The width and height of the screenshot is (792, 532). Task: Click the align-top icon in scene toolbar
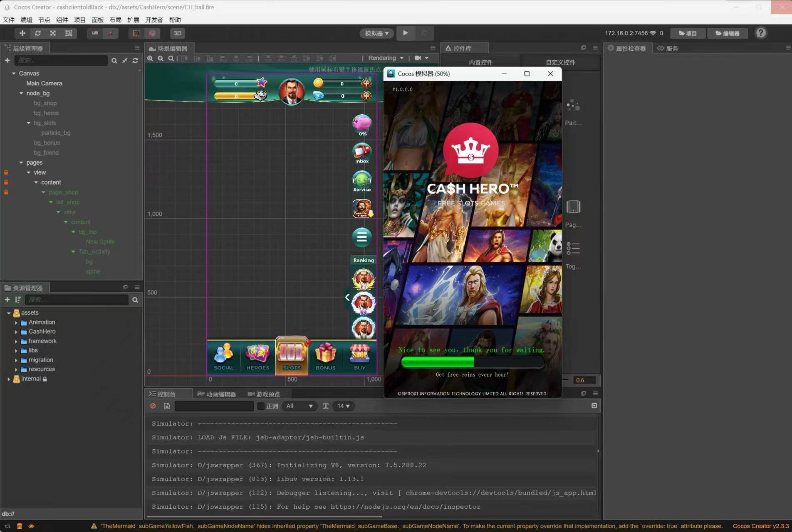(x=184, y=59)
